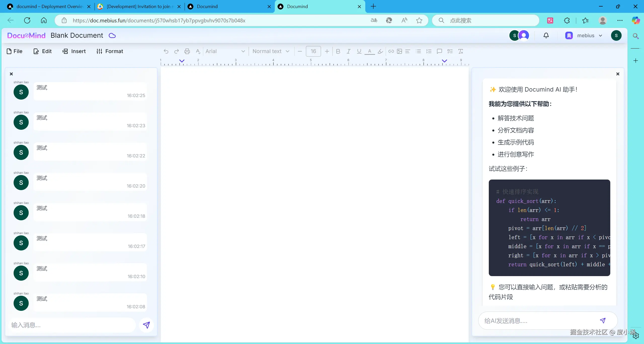Click the browser address bar URL
644x344 pixels.
[x=159, y=20]
